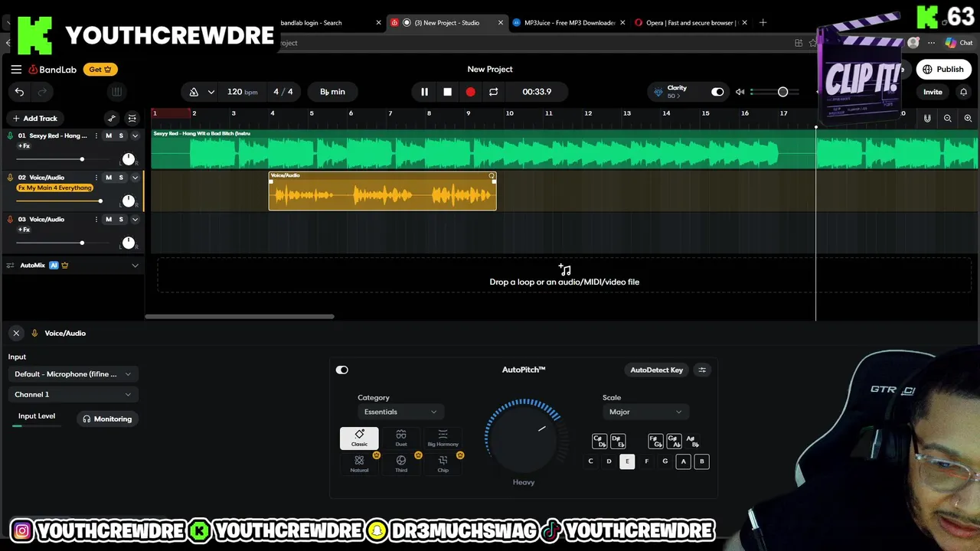Select the Third AutoPitch preset
Image resolution: width=980 pixels, height=551 pixels.
point(401,464)
